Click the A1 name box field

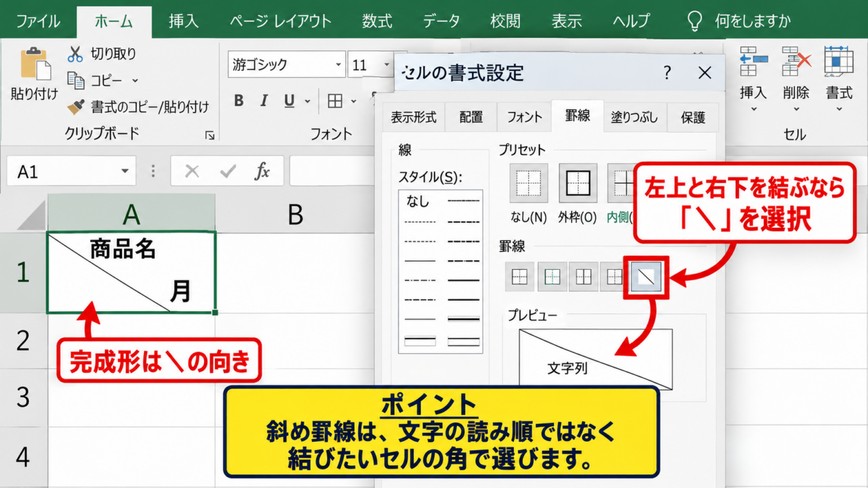pos(71,171)
